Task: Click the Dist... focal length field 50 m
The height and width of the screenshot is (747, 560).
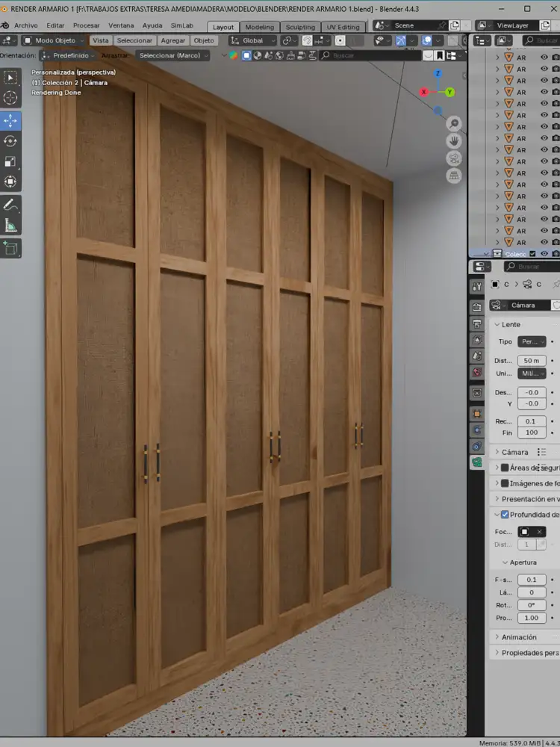Action: coord(532,361)
